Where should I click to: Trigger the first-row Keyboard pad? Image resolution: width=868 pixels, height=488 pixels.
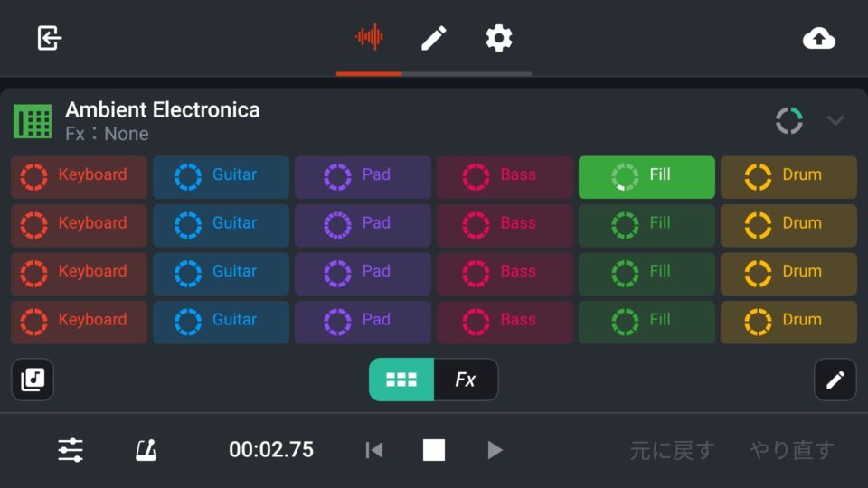point(80,177)
